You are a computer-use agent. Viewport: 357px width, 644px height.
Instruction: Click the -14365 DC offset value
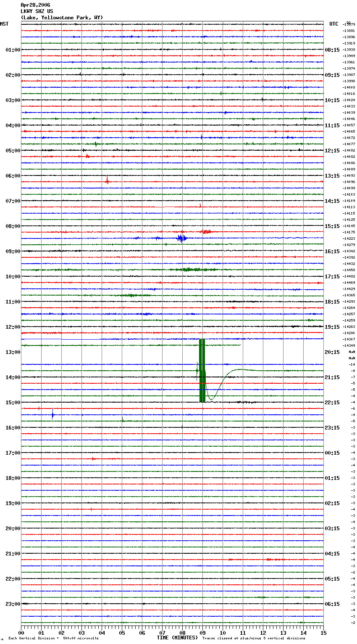click(x=349, y=295)
